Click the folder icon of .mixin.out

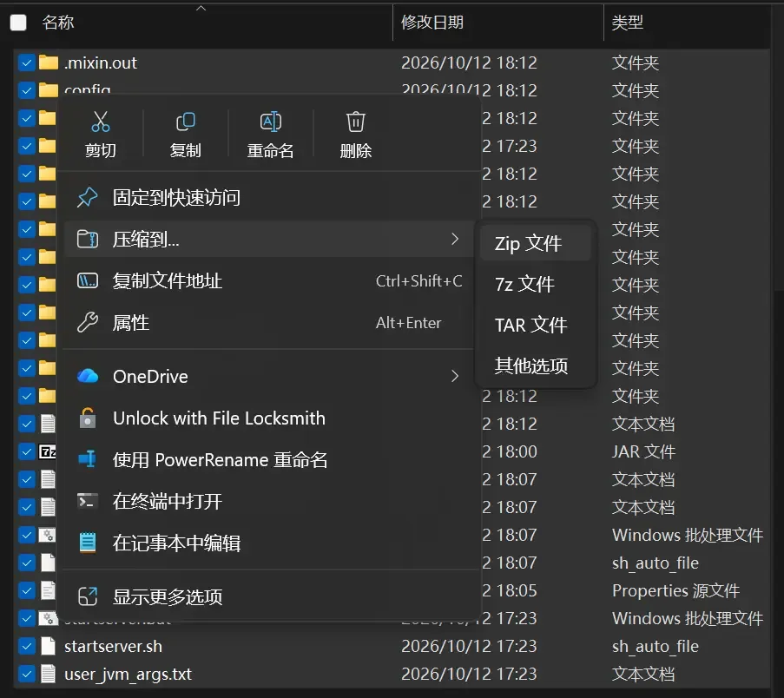[x=49, y=63]
